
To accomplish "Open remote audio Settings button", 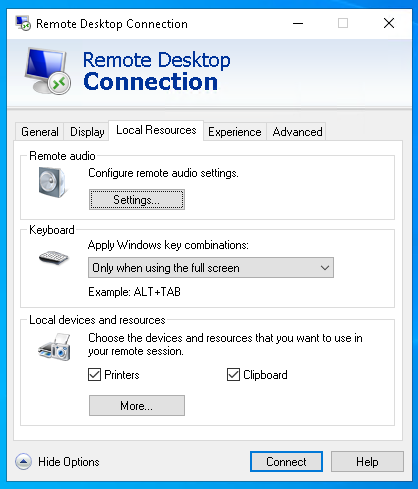I will click(x=137, y=200).
